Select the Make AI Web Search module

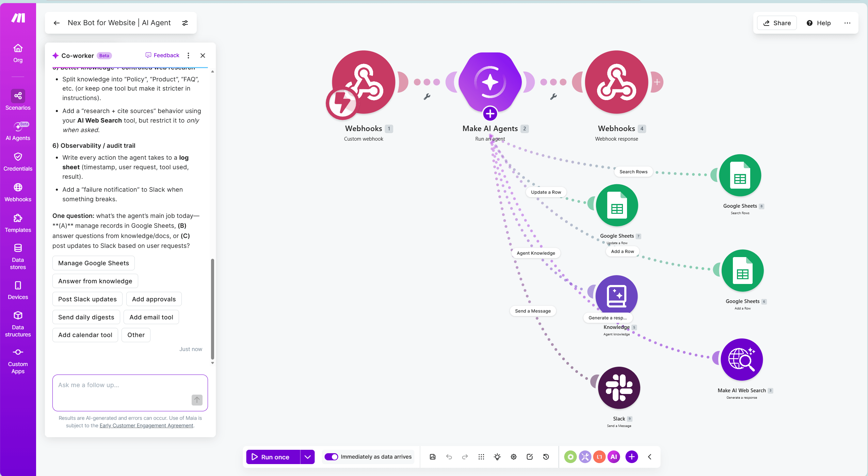click(742, 360)
